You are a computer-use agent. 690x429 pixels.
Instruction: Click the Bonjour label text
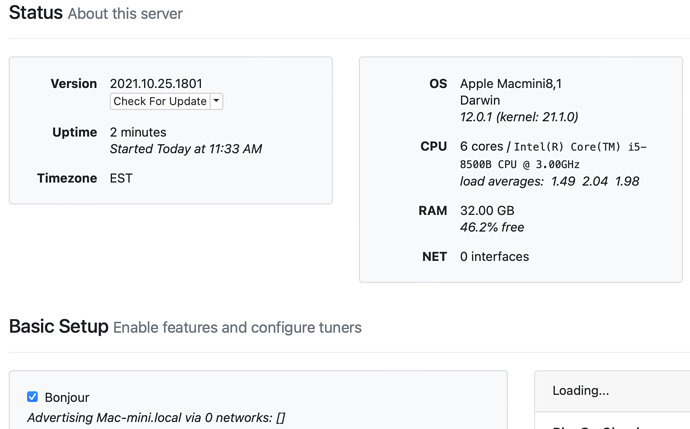tap(67, 397)
